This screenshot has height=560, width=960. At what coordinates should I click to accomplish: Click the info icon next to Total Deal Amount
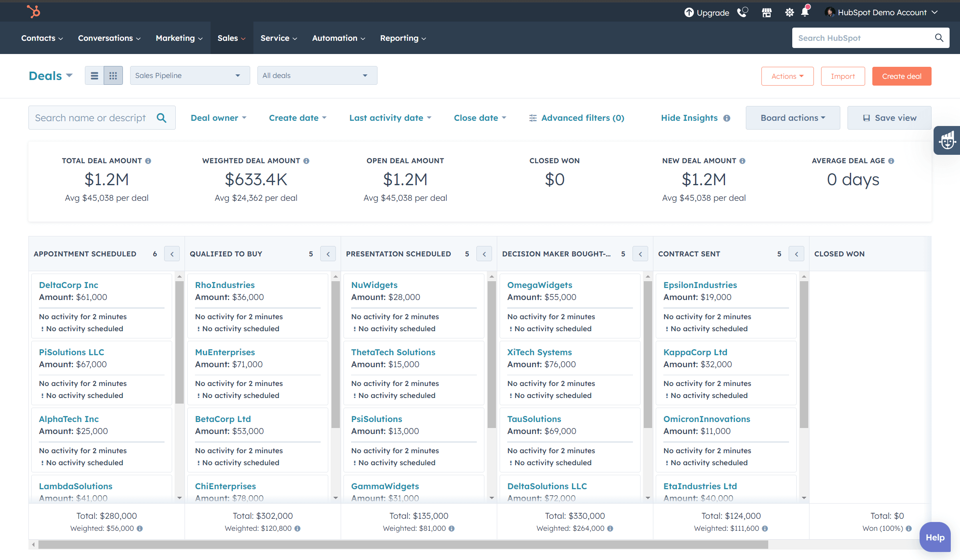pyautogui.click(x=149, y=160)
